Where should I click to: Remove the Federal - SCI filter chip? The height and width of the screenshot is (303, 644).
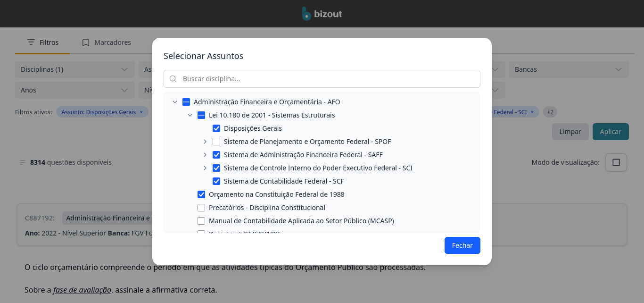tap(532, 112)
